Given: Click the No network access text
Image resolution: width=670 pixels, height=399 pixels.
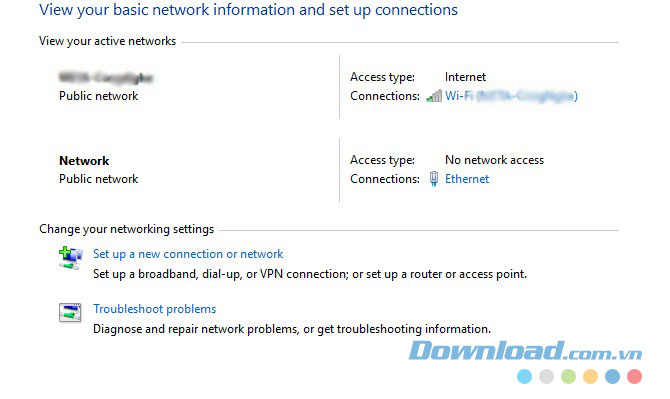Looking at the screenshot, I should point(494,160).
